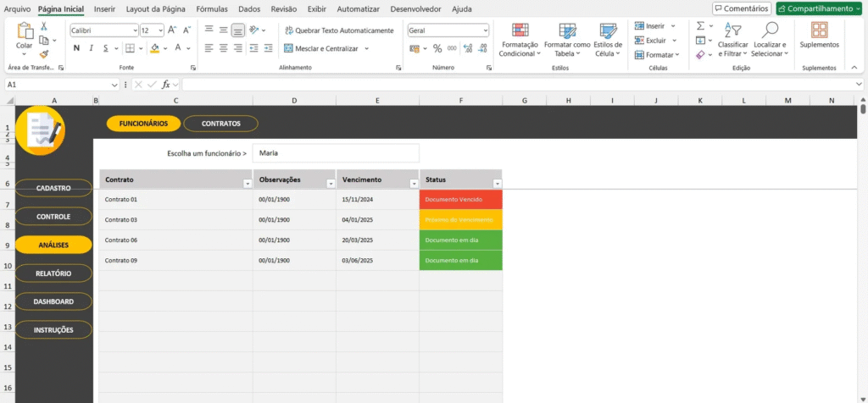
Task: Toggle bold formatting (N)
Action: click(76, 48)
